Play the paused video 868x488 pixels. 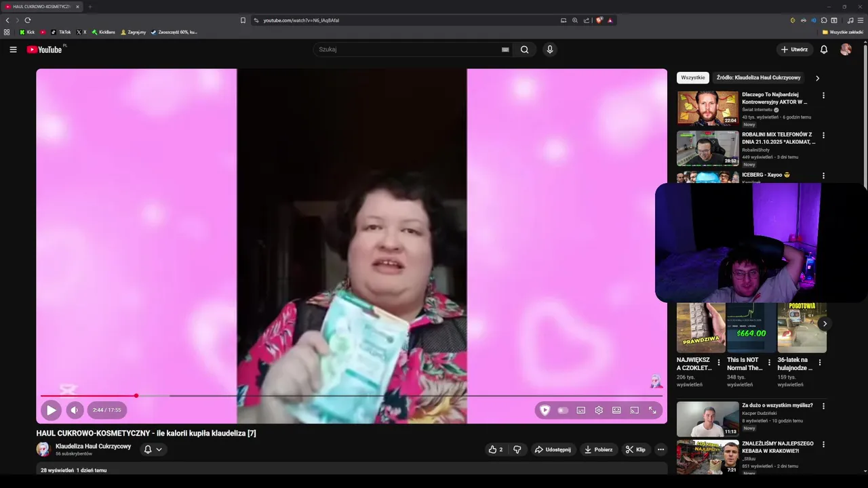tap(51, 410)
